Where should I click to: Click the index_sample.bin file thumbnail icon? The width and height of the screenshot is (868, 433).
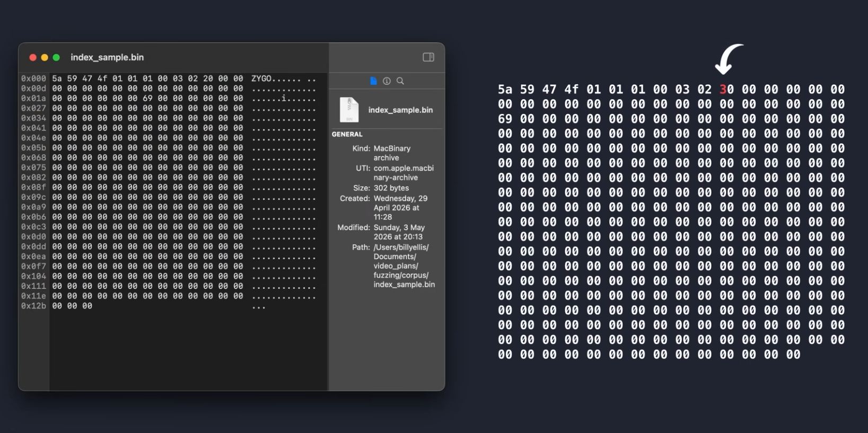point(349,110)
